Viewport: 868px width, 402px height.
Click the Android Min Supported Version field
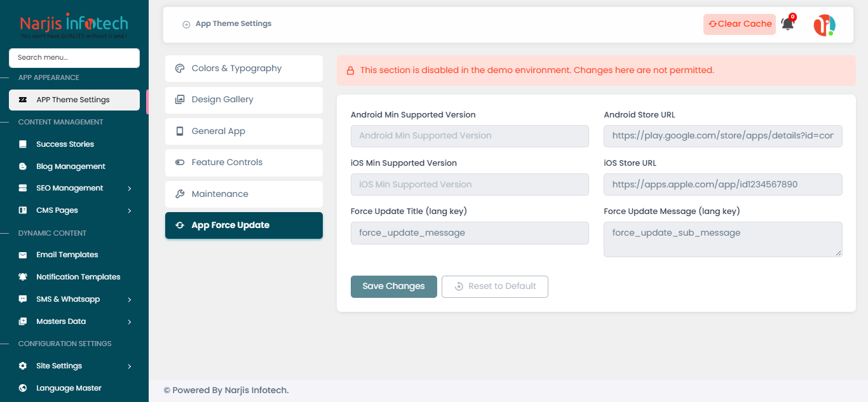(470, 136)
